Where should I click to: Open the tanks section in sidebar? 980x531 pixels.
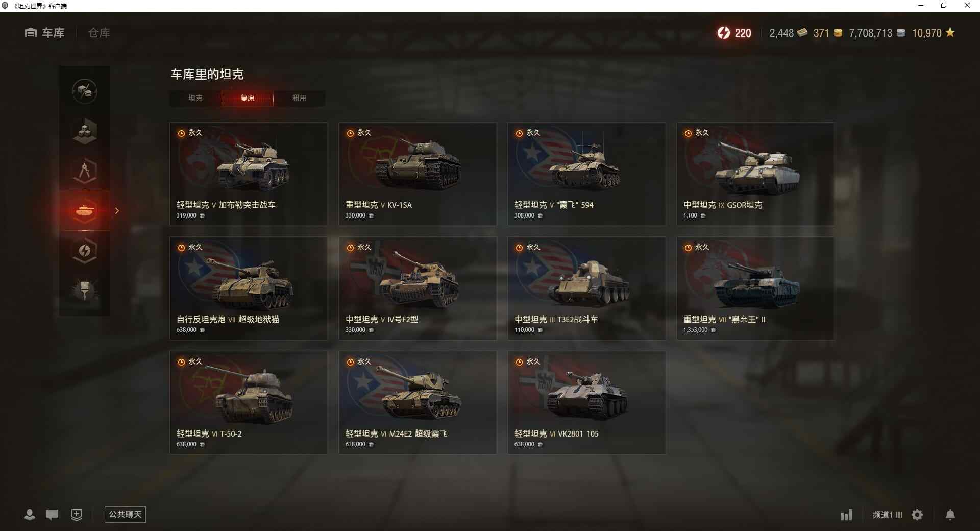click(85, 211)
